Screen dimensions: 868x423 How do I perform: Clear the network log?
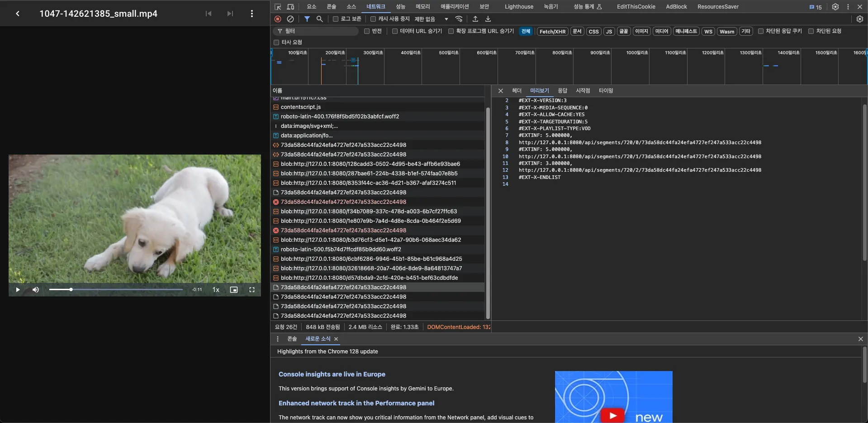point(290,19)
